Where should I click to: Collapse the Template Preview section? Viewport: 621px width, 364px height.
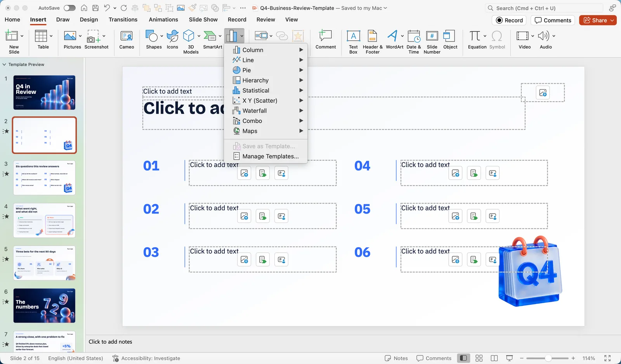pyautogui.click(x=4, y=64)
